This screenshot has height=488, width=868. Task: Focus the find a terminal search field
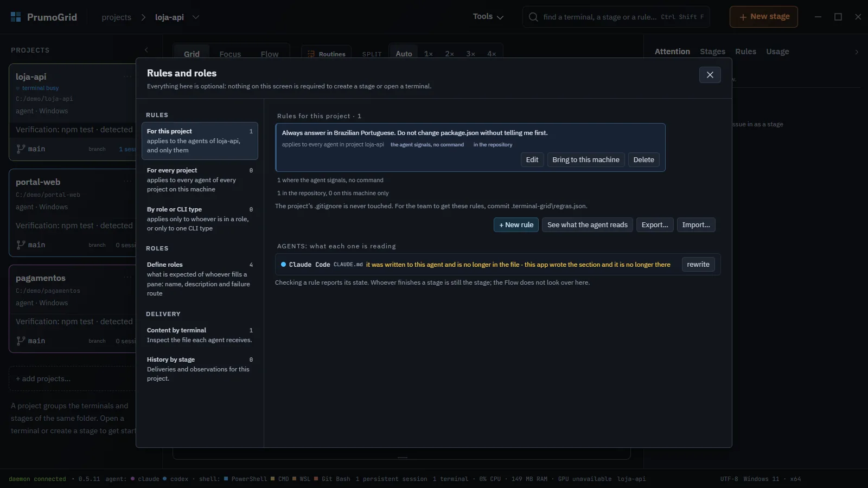click(x=616, y=17)
